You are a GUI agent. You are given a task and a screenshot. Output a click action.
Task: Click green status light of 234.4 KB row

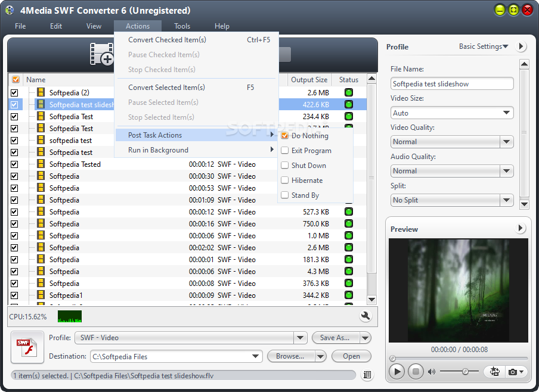(349, 116)
